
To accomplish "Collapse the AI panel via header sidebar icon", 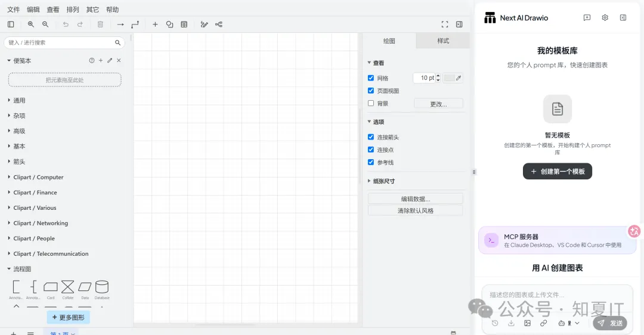I will pos(623,18).
